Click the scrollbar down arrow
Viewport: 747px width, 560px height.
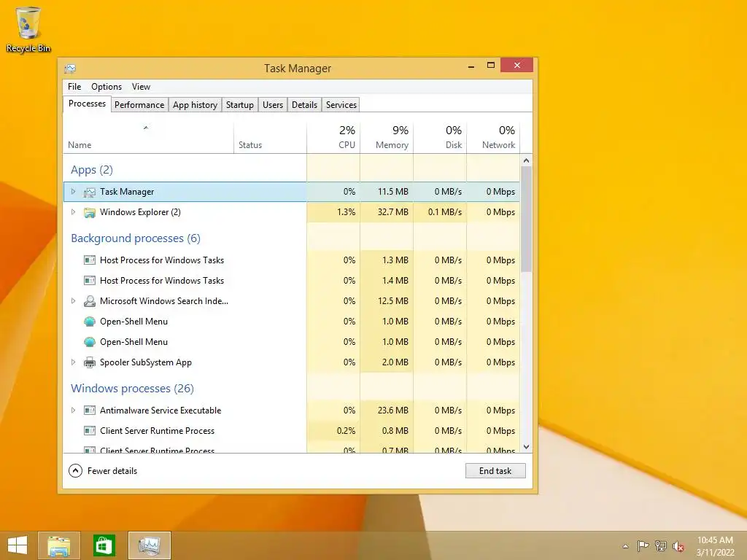tap(527, 447)
